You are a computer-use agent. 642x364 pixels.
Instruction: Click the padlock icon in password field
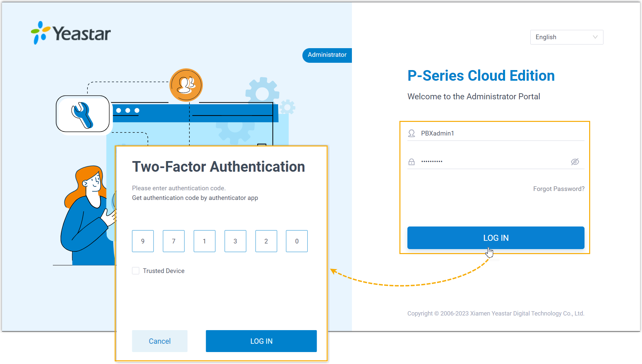click(x=411, y=162)
